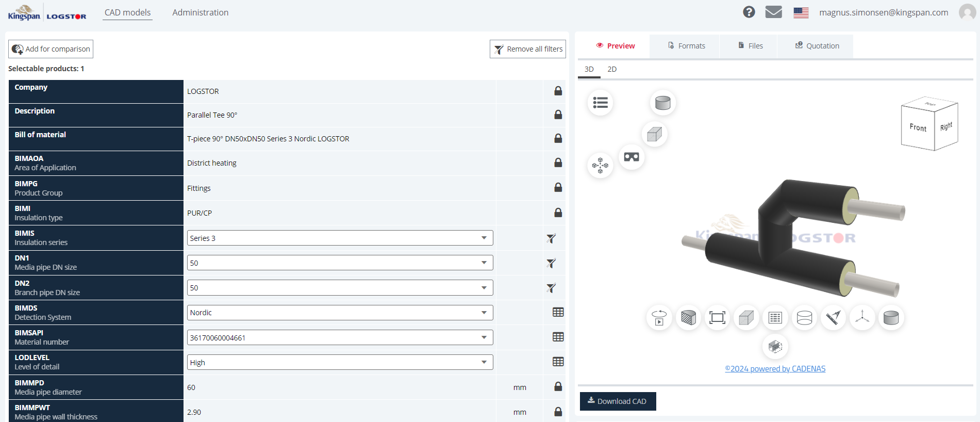Open the material number 36170060004661 dropdown

[340, 337]
